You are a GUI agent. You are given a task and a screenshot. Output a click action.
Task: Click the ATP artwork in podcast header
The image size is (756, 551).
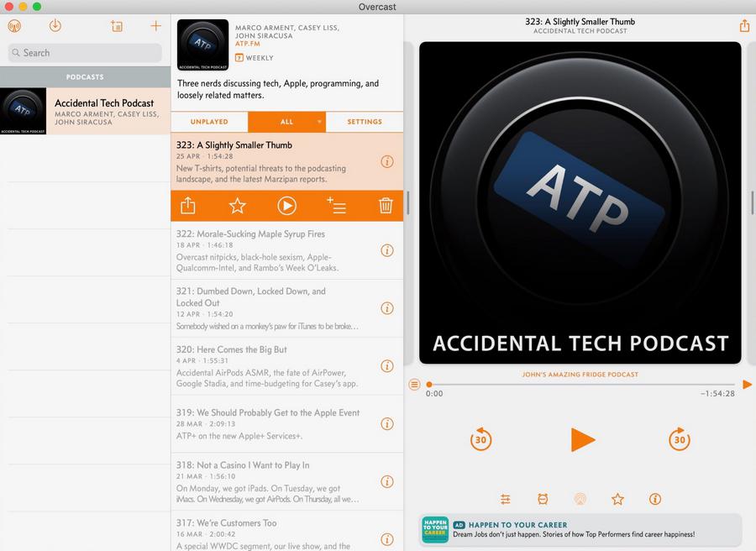click(203, 45)
